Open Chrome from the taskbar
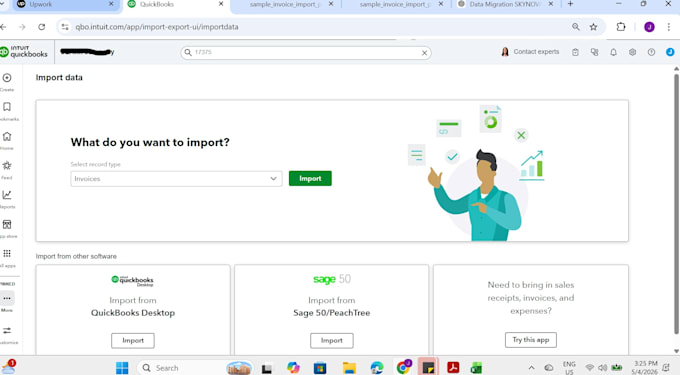Image resolution: width=680 pixels, height=375 pixels. pos(404,367)
